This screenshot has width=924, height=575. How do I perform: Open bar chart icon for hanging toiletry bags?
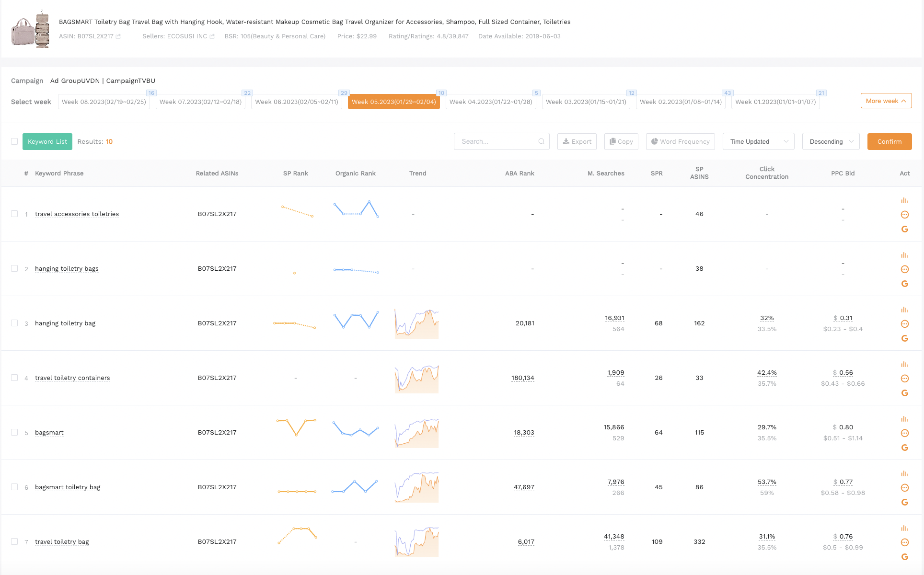[905, 255]
